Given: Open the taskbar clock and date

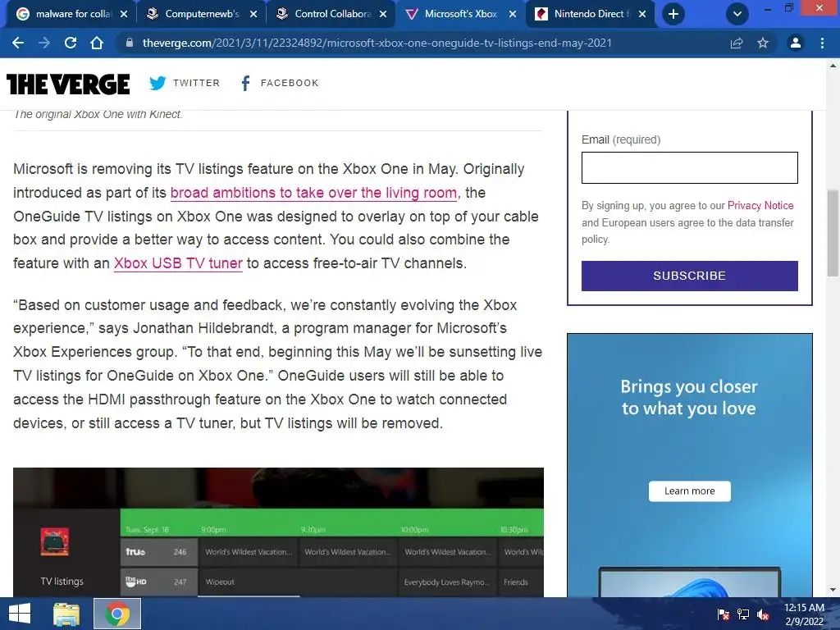Looking at the screenshot, I should pos(804,614).
